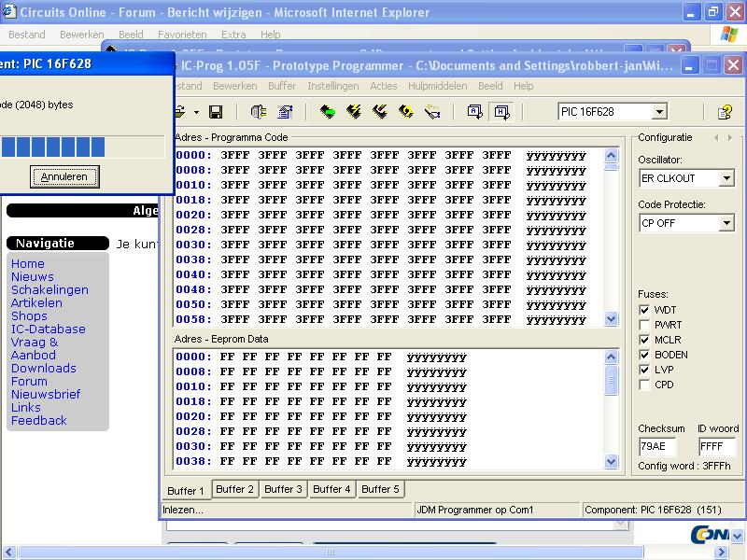Click the Annuleren button

click(64, 176)
